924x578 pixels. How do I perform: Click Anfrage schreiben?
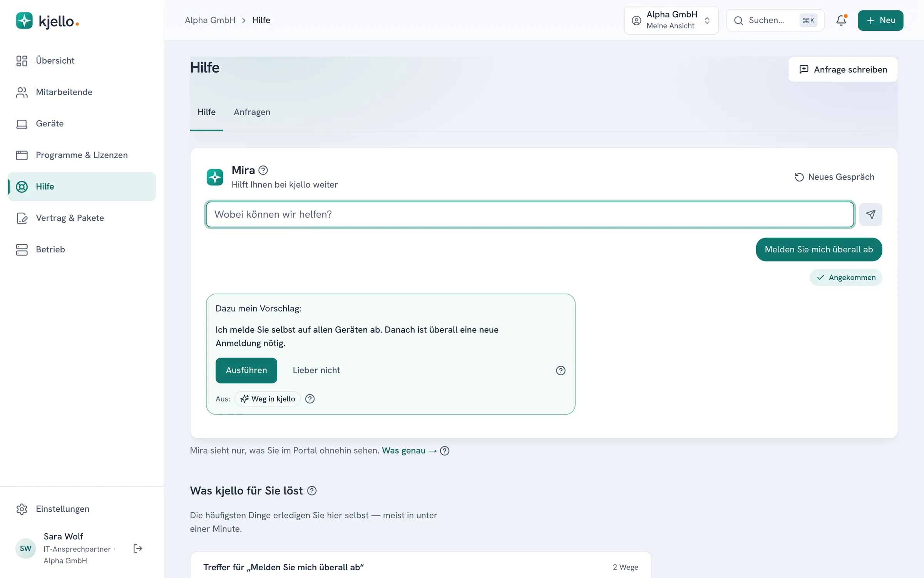[843, 69]
